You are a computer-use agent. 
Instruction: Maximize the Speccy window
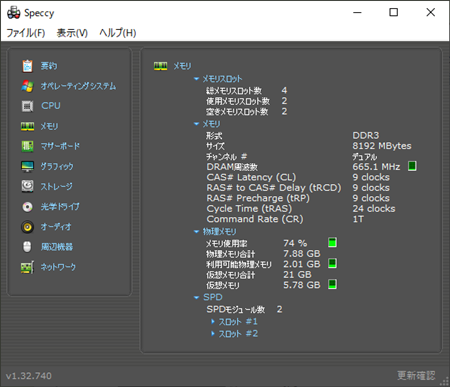click(x=394, y=12)
